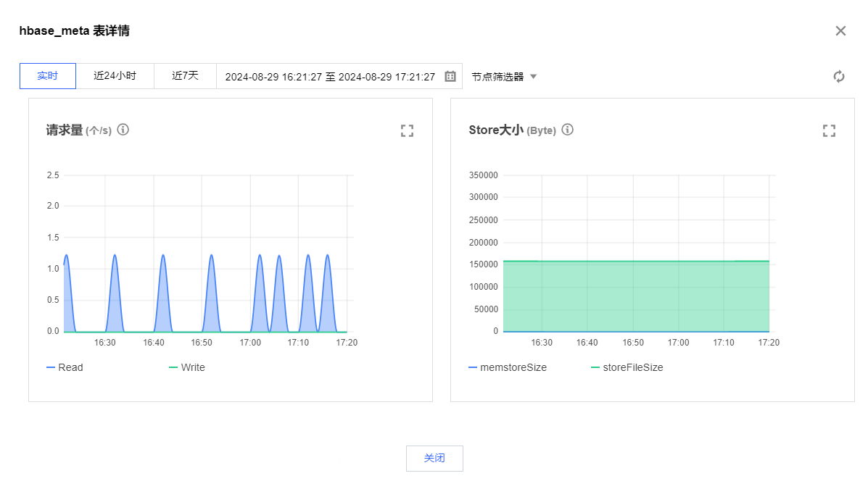The width and height of the screenshot is (868, 489).
Task: Click info icon next to 请求量 title
Action: tap(123, 130)
